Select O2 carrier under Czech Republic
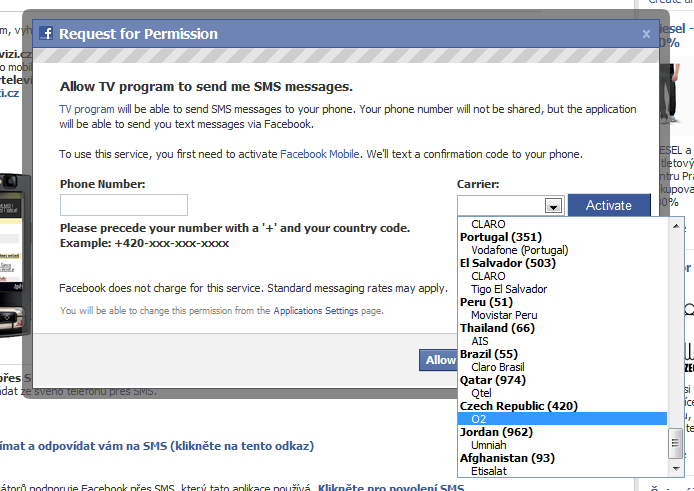694x491 pixels. (x=562, y=419)
